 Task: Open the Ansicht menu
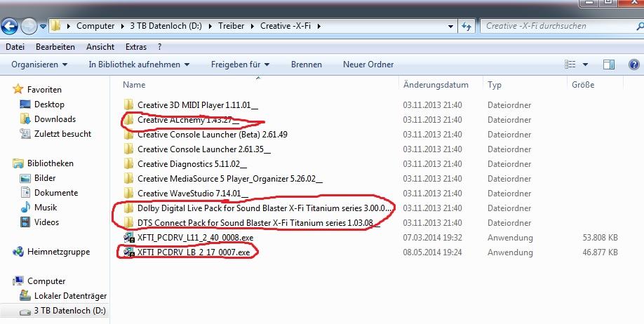coord(100,47)
